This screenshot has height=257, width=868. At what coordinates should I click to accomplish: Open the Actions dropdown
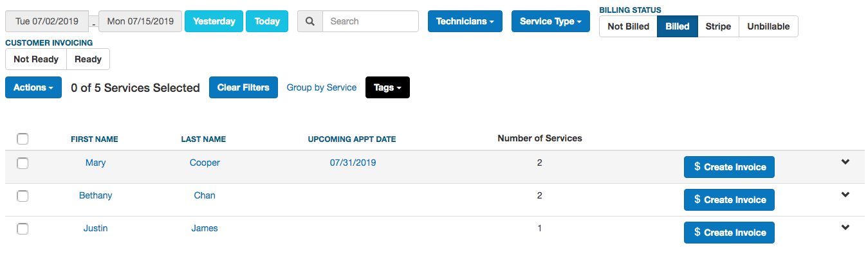tap(33, 87)
